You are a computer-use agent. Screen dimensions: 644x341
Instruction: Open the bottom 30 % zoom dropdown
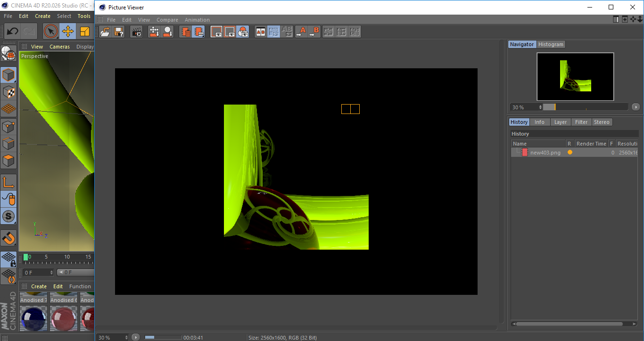coord(112,337)
